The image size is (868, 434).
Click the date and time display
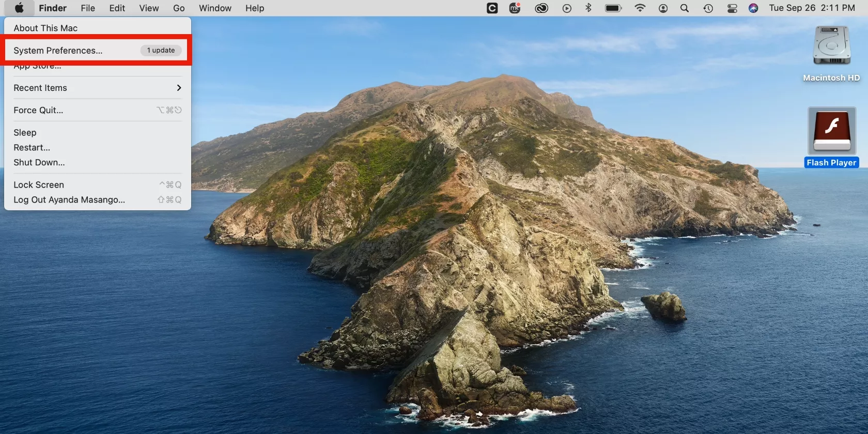point(812,8)
